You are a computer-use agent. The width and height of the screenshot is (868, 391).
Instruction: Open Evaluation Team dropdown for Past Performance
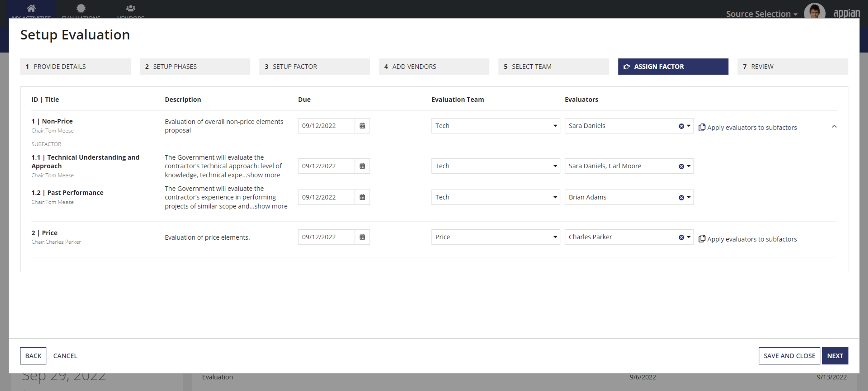pos(496,197)
